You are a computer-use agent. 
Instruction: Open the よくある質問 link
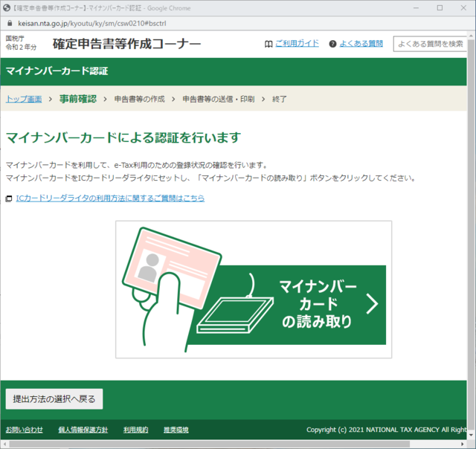pyautogui.click(x=361, y=44)
